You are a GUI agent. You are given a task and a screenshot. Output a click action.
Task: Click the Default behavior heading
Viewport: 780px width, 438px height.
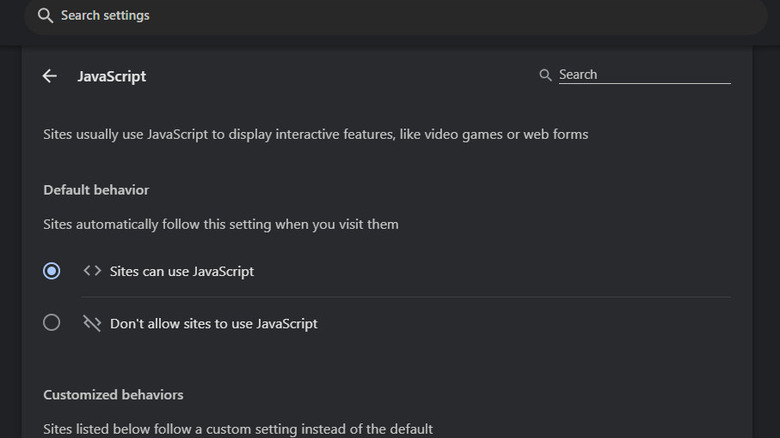(96, 190)
